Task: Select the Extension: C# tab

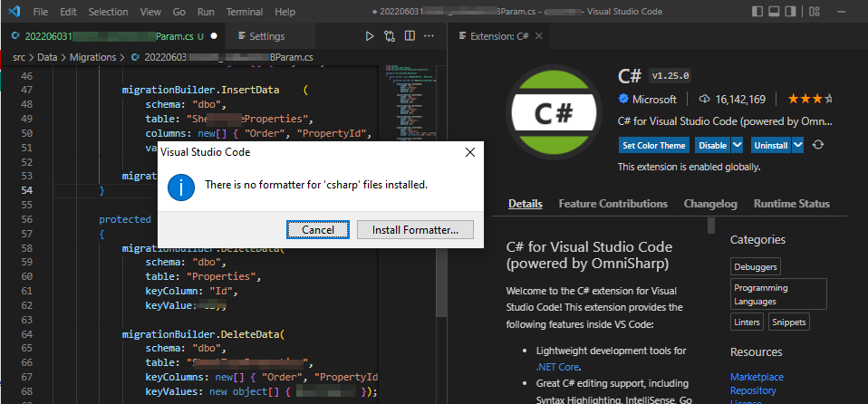Action: [499, 36]
